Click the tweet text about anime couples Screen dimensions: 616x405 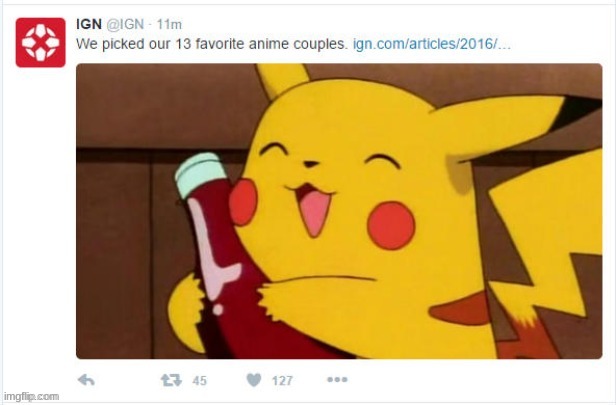point(212,44)
